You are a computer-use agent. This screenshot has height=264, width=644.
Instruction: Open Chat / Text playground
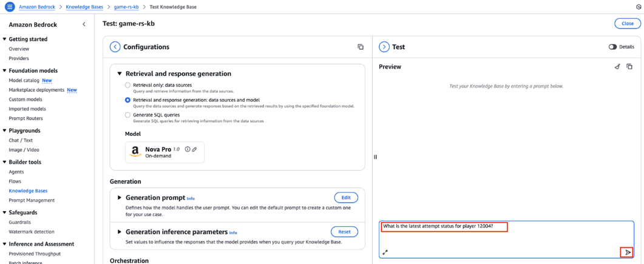point(21,140)
